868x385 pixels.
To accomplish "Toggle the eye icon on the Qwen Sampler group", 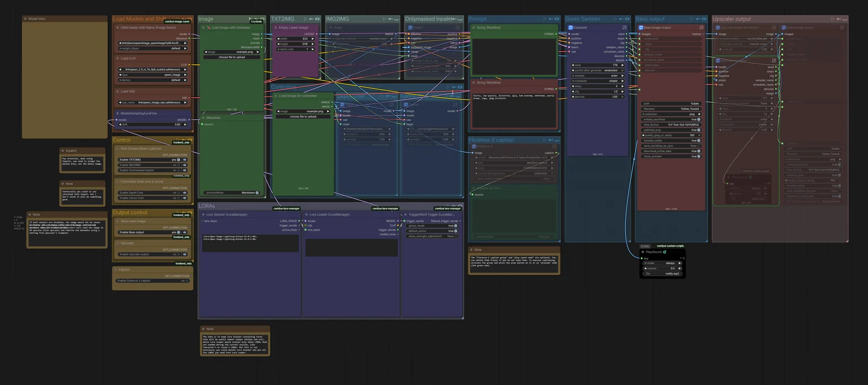I will (627, 19).
